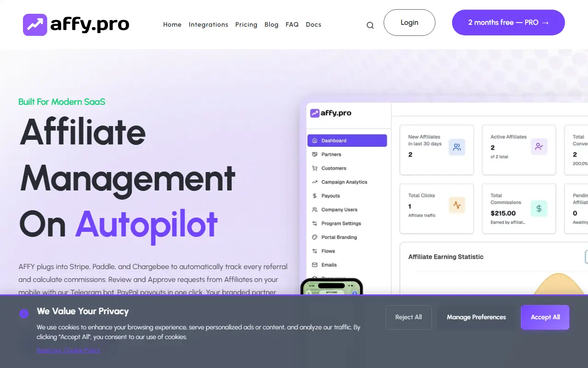Click the 'We Value Your Privacy' heading
The height and width of the screenshot is (368, 588).
tap(83, 311)
